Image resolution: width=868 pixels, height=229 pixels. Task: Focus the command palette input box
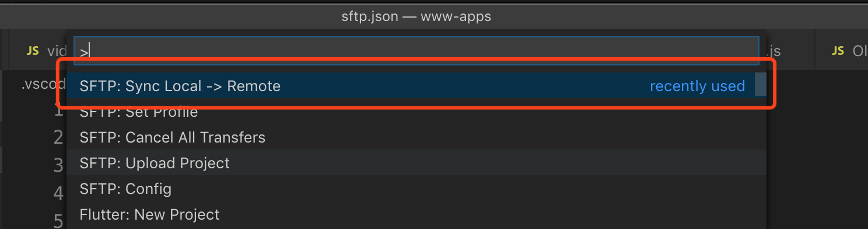pos(416,51)
